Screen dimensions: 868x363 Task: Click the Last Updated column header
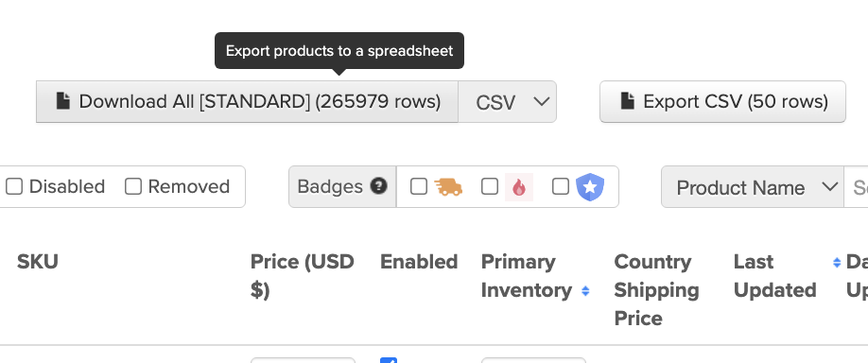774,276
